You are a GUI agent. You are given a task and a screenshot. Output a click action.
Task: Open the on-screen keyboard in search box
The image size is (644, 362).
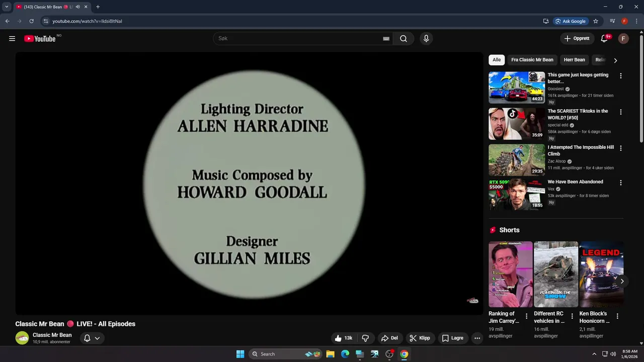[x=386, y=39]
